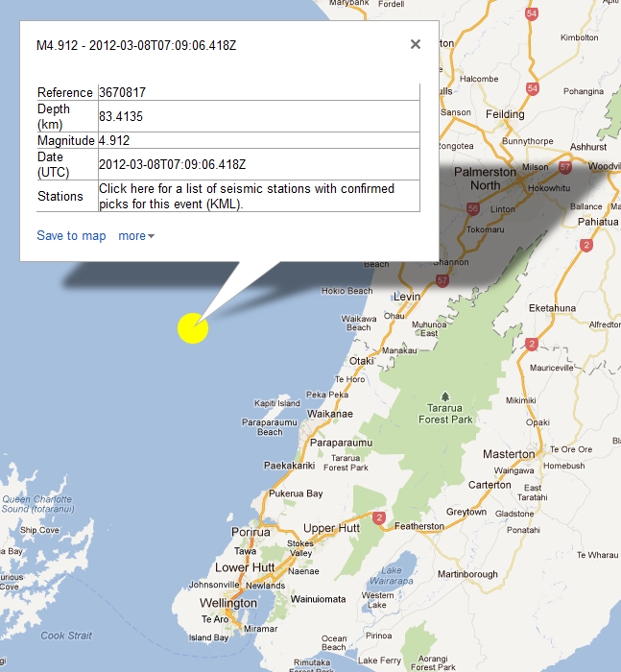The image size is (621, 672).
Task: Click the route 56 shield near Palmerston North
Action: pyautogui.click(x=472, y=207)
